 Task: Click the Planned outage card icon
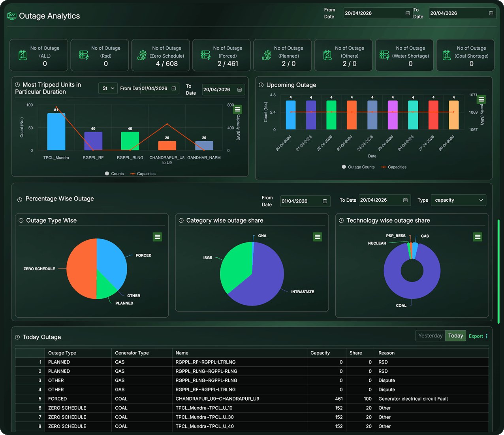coord(267,55)
